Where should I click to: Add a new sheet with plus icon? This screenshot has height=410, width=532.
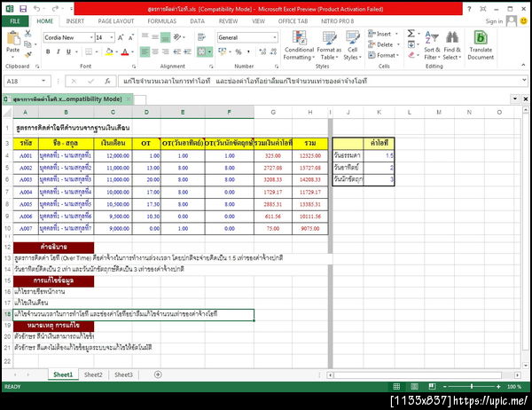click(158, 375)
